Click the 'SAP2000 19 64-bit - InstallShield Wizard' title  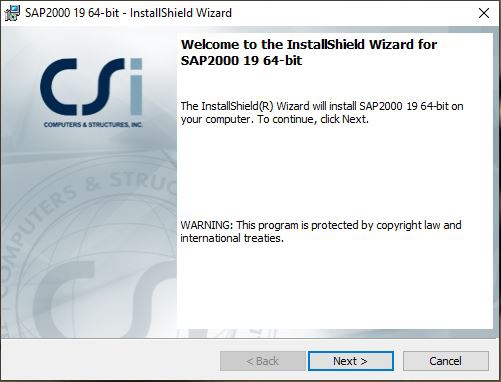(x=128, y=13)
